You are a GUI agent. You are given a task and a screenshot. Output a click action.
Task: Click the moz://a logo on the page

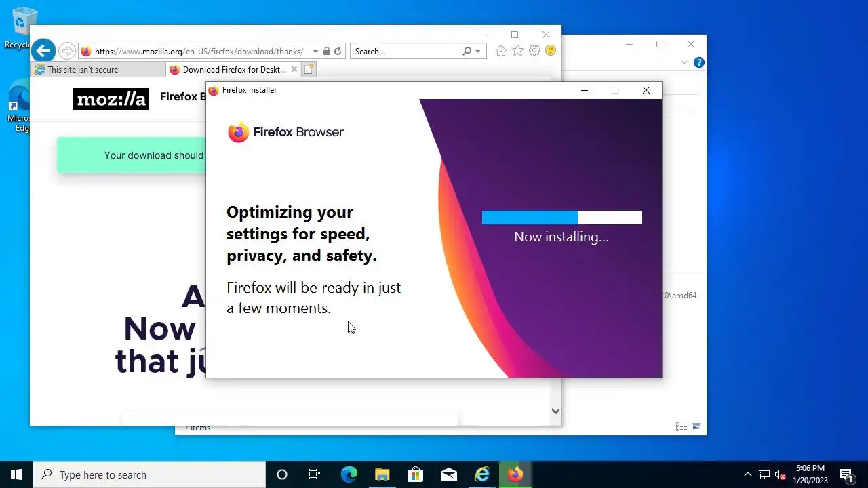111,99
